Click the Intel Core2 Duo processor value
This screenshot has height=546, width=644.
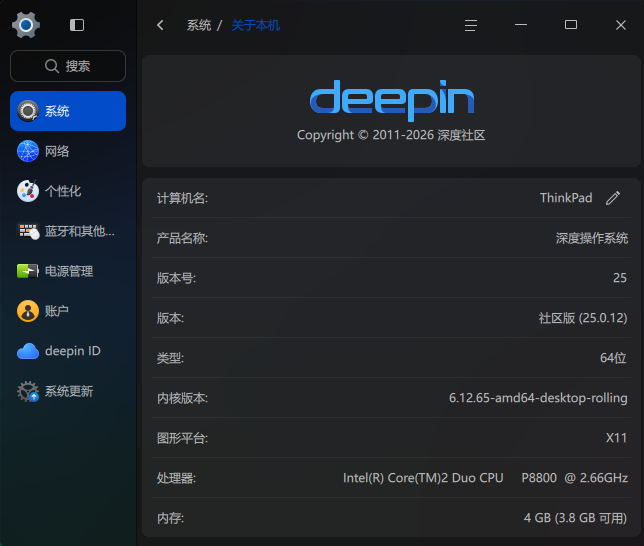pyautogui.click(x=485, y=478)
